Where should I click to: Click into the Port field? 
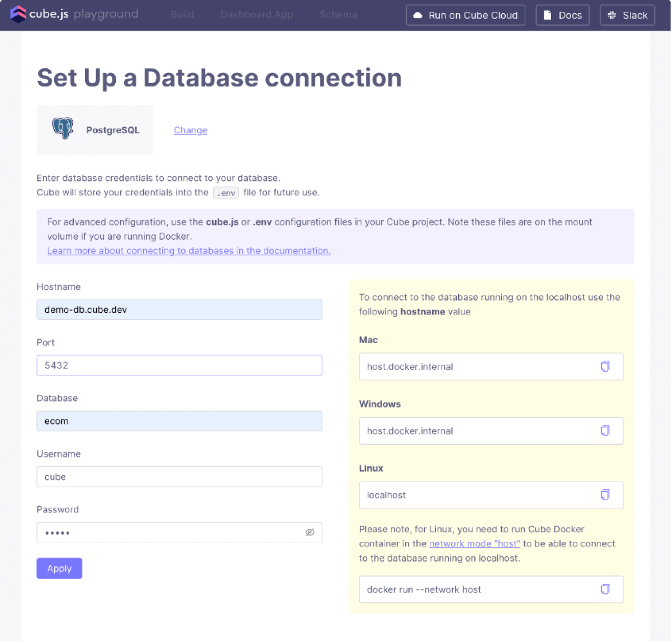point(179,365)
